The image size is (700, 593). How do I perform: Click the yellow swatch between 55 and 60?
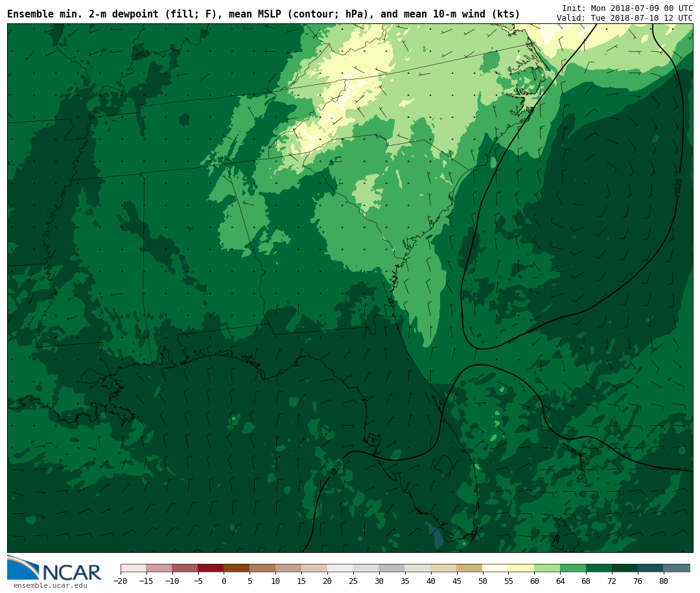[522, 568]
